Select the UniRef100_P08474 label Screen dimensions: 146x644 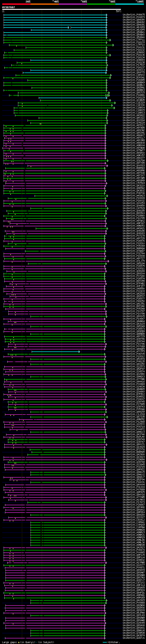click(x=134, y=550)
